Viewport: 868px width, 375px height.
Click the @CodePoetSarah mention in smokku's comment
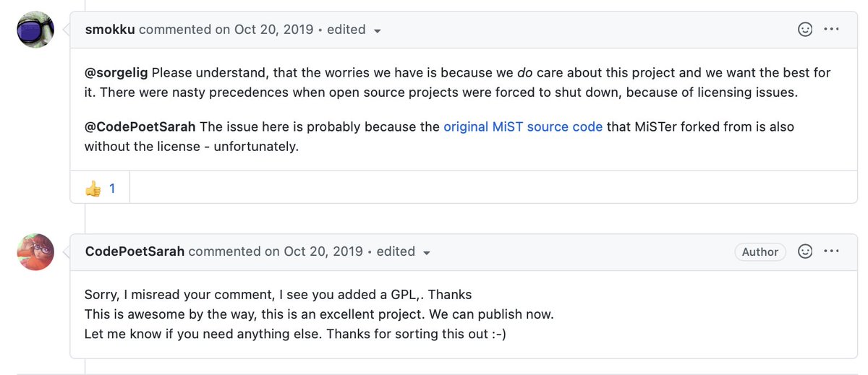click(140, 126)
